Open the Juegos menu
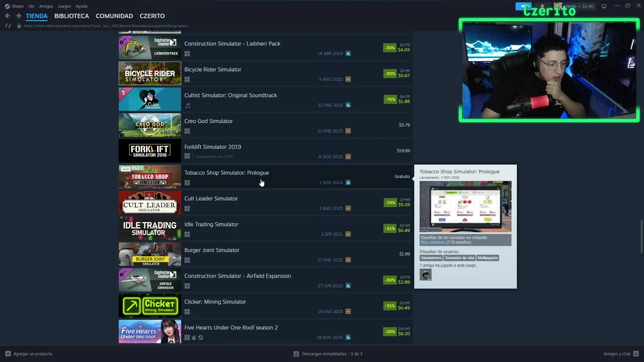This screenshot has width=644, height=362. coord(64,6)
